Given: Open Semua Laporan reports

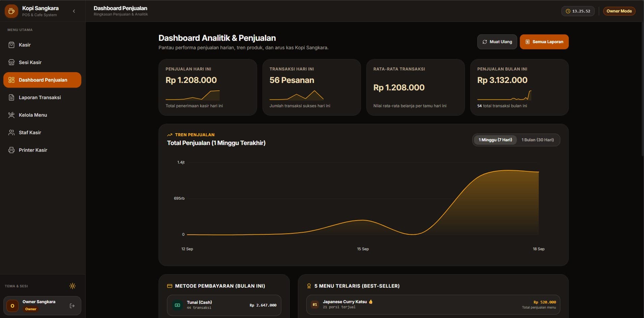Looking at the screenshot, I should (544, 42).
